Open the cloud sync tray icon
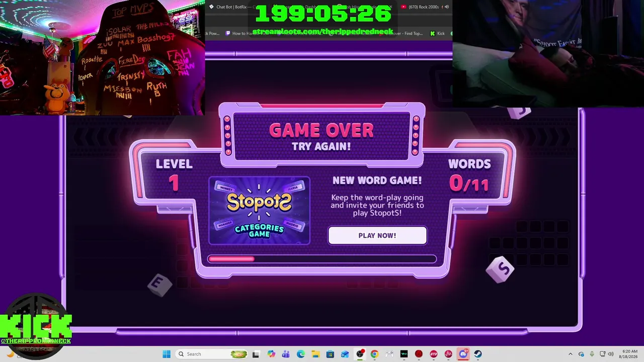 click(581, 354)
